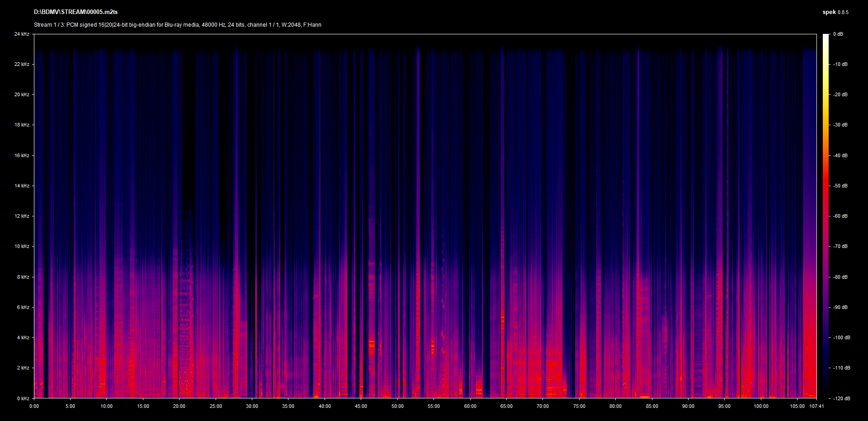868x421 pixels.
Task: Click the -60 dB color scale label
Action: (840, 216)
